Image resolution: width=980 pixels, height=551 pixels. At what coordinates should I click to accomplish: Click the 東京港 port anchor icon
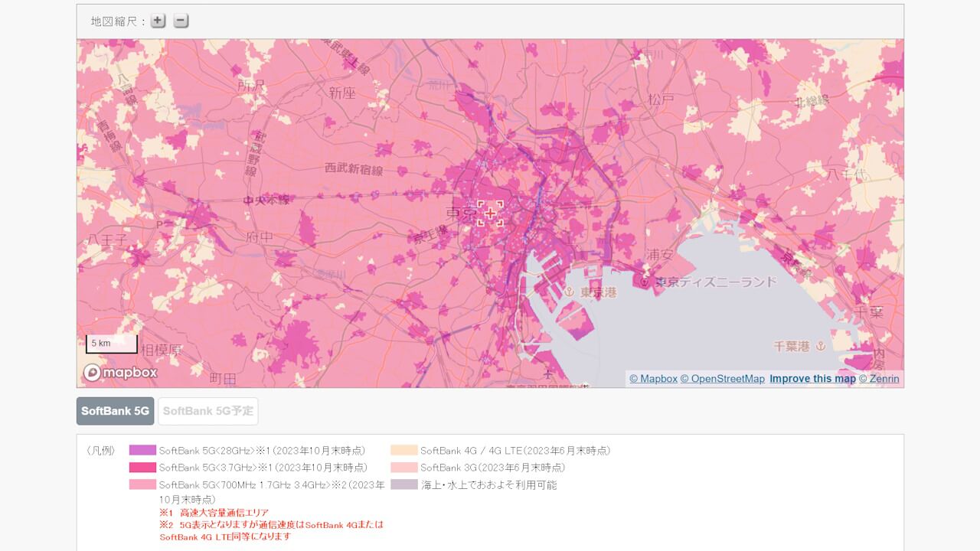tap(570, 291)
